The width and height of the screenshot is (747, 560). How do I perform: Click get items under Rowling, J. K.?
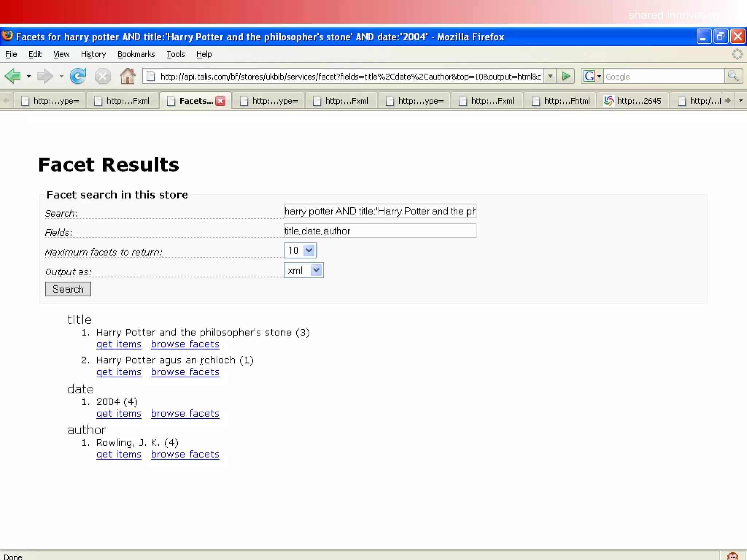tap(119, 454)
